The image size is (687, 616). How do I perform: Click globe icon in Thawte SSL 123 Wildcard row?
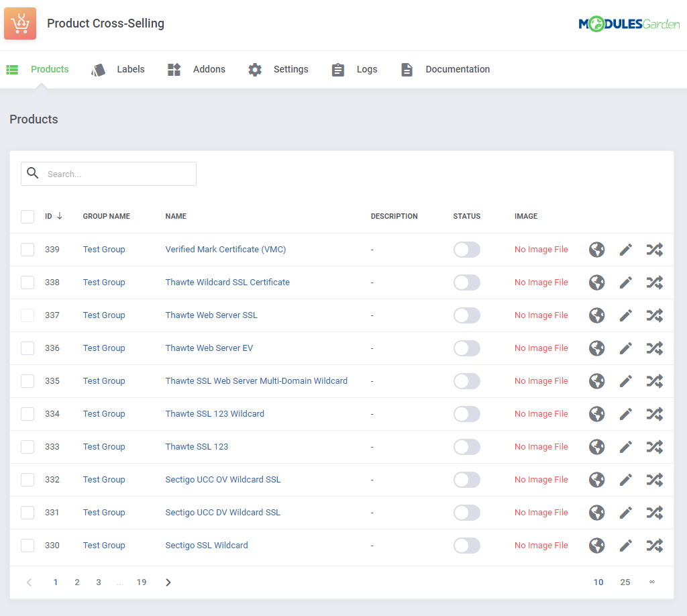point(596,414)
